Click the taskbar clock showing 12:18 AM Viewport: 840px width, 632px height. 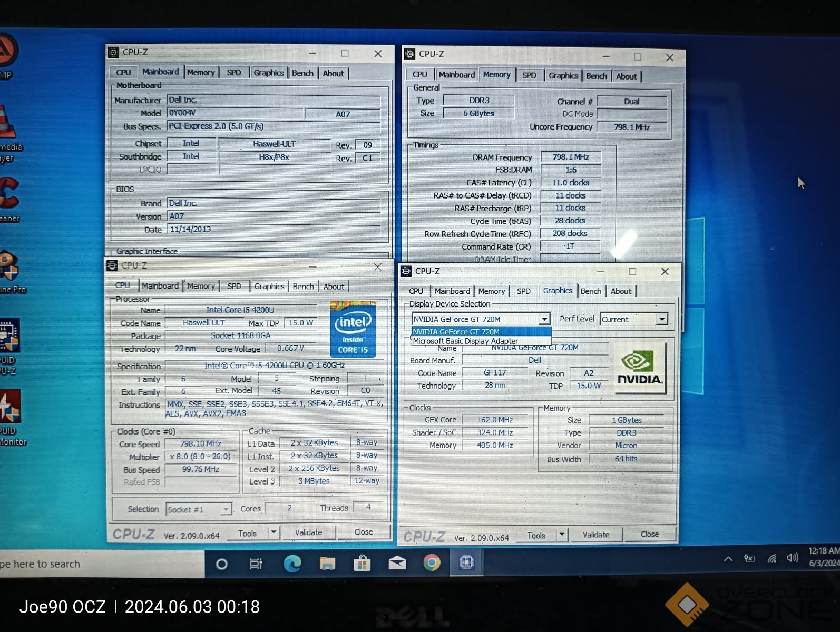[824, 557]
